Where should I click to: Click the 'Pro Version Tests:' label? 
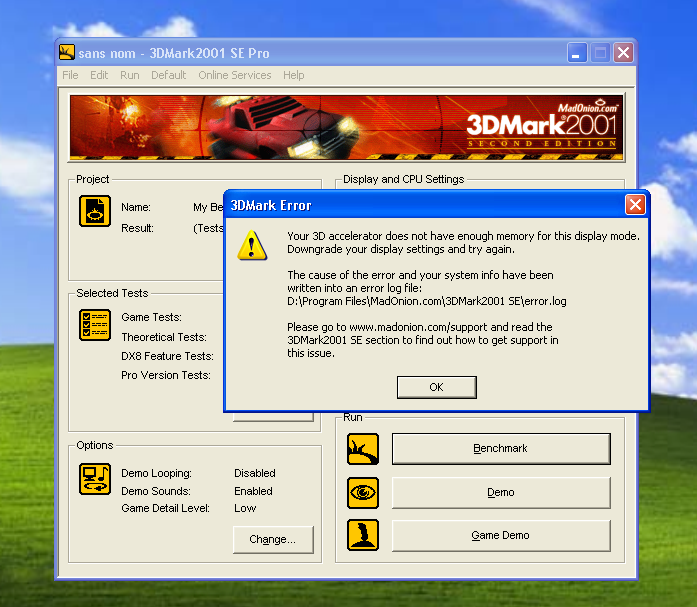click(x=166, y=375)
